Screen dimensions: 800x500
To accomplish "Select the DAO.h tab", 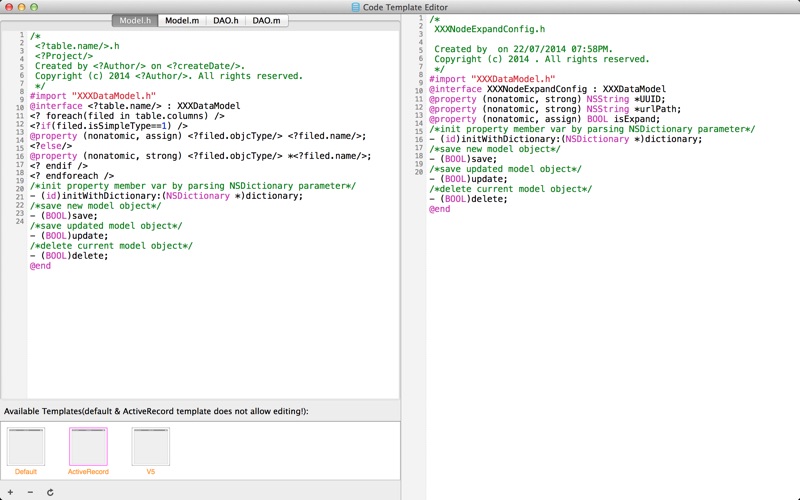I will point(226,20).
